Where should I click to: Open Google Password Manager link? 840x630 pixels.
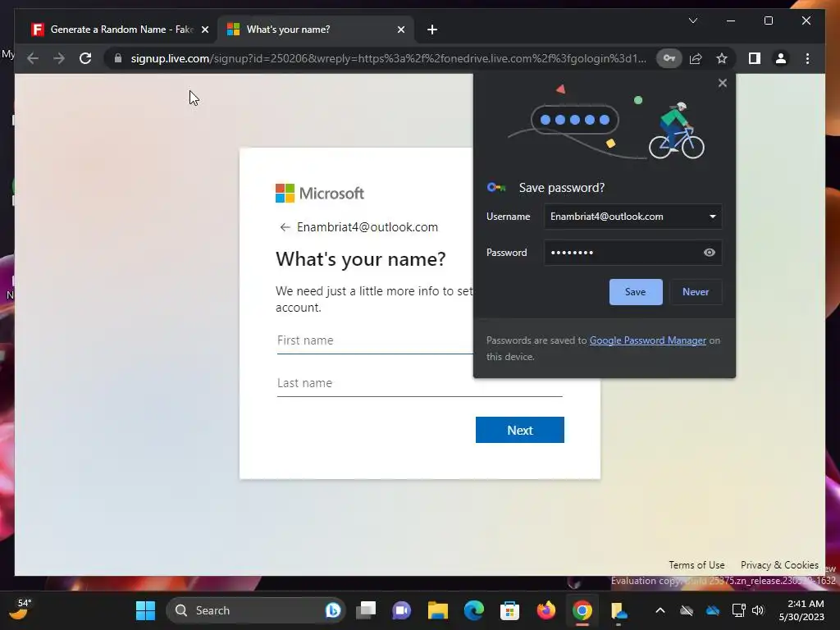coord(648,340)
